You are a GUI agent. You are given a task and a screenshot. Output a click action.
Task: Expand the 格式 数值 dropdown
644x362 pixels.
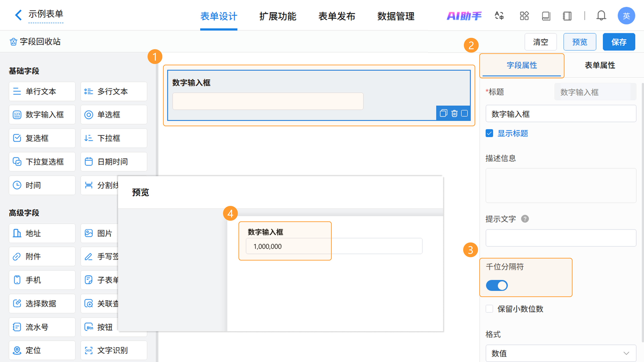pyautogui.click(x=560, y=353)
